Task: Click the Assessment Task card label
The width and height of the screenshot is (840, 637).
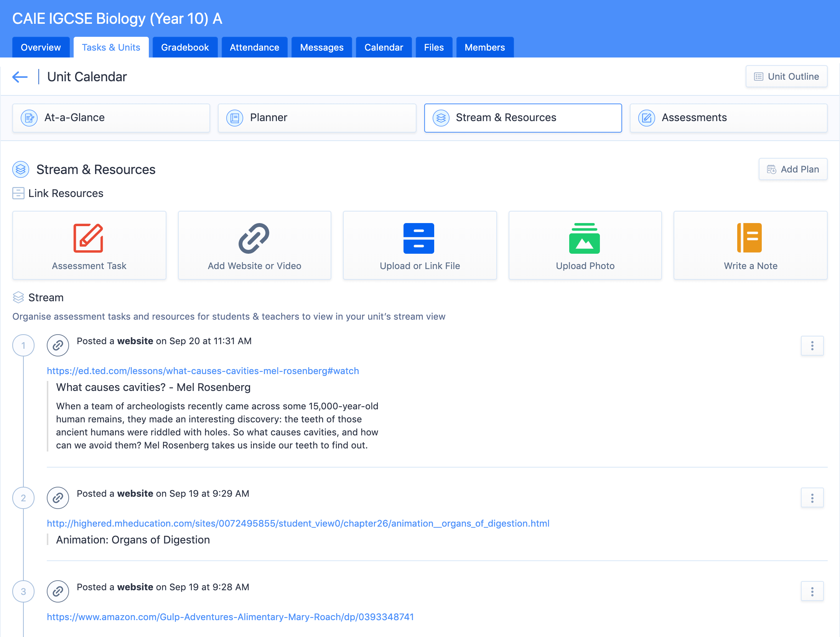Action: point(89,266)
